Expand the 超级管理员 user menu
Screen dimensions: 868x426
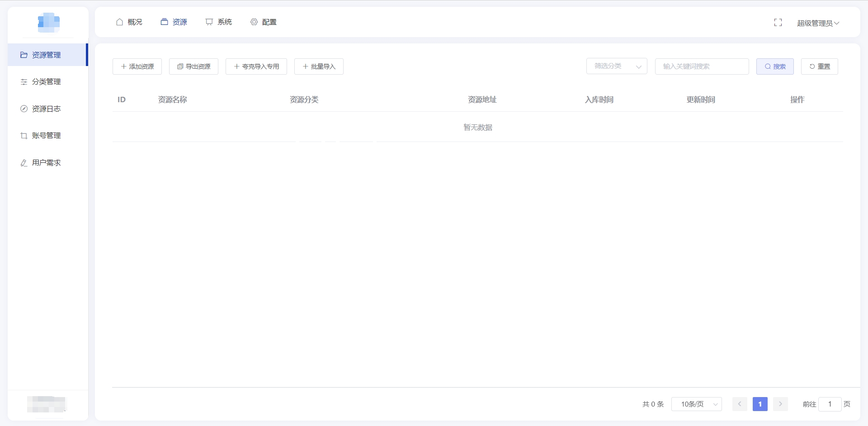[x=817, y=23]
